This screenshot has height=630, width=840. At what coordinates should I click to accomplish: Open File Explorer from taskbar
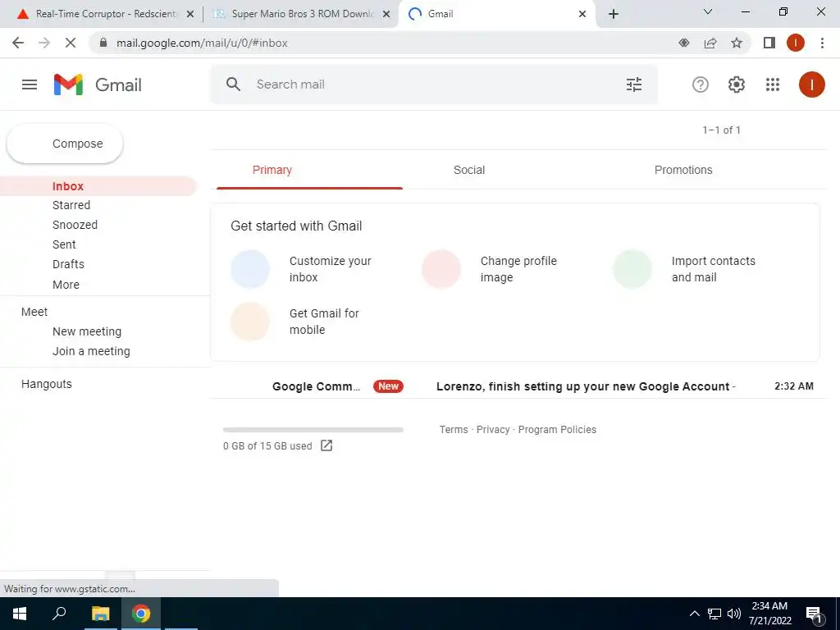100,614
